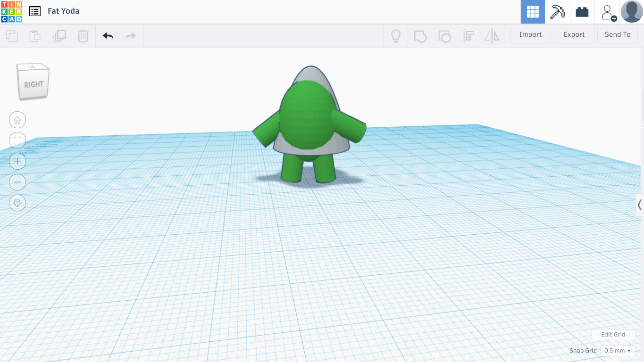
Task: Open the design list icon
Action: pyautogui.click(x=35, y=11)
